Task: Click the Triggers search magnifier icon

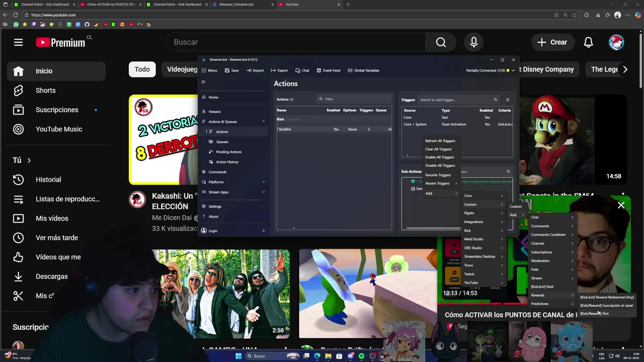Action: (x=495, y=100)
